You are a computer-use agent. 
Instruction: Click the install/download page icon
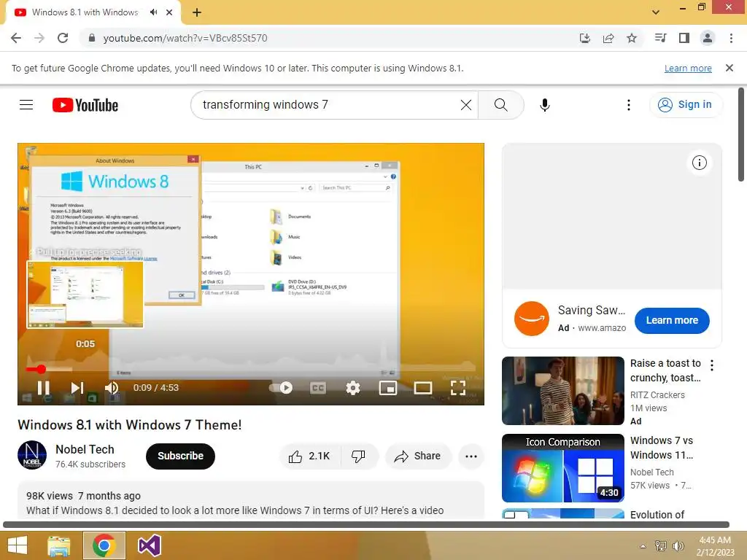tap(585, 38)
